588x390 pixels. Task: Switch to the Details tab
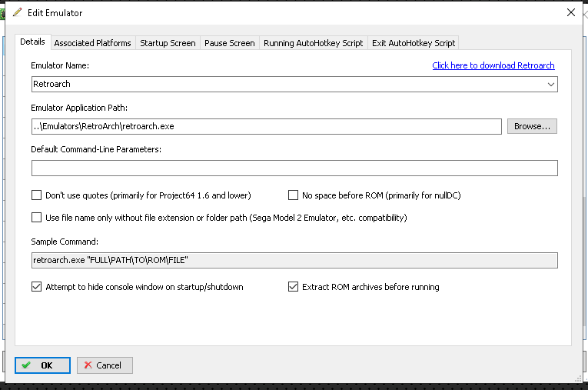(32, 42)
